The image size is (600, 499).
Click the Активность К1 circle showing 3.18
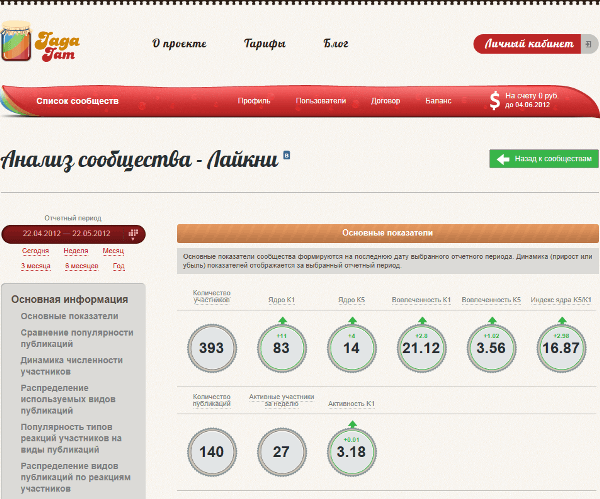point(350,451)
